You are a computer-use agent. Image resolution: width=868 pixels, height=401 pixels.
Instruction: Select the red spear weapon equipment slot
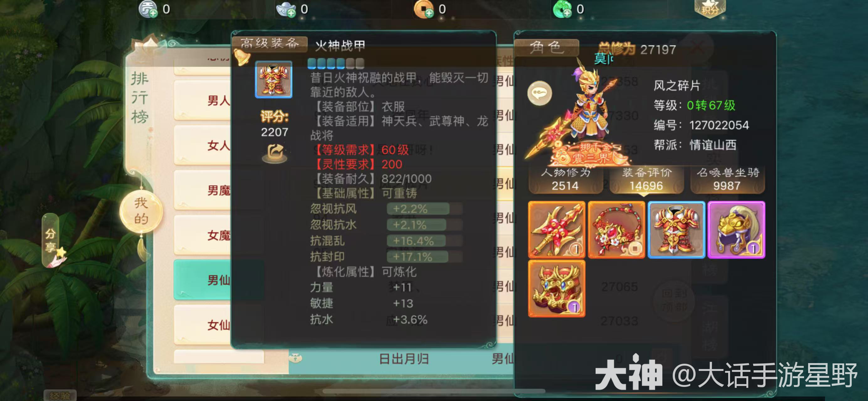[557, 230]
